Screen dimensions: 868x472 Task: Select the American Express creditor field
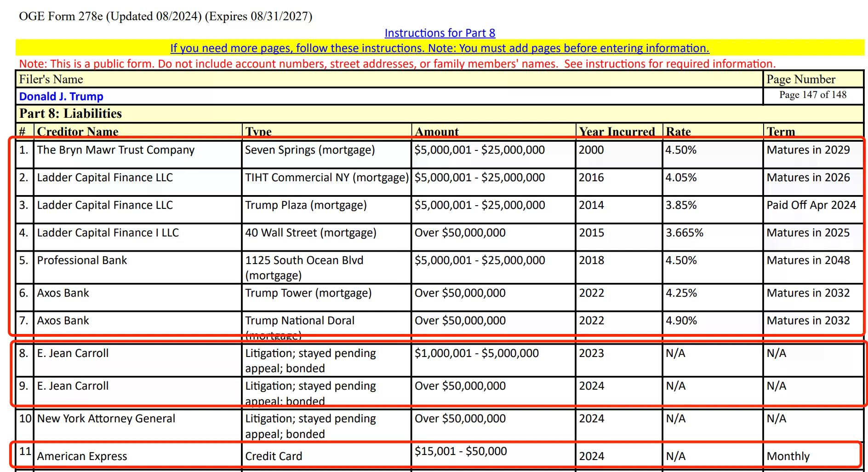tap(82, 456)
